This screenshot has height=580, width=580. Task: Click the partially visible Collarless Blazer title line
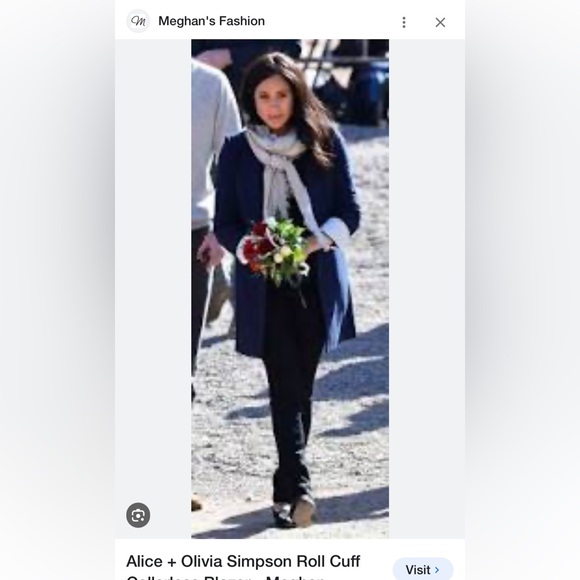pos(226,577)
